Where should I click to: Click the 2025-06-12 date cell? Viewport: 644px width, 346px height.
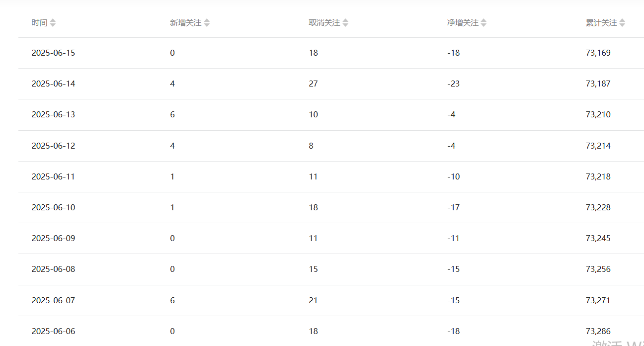pos(53,146)
